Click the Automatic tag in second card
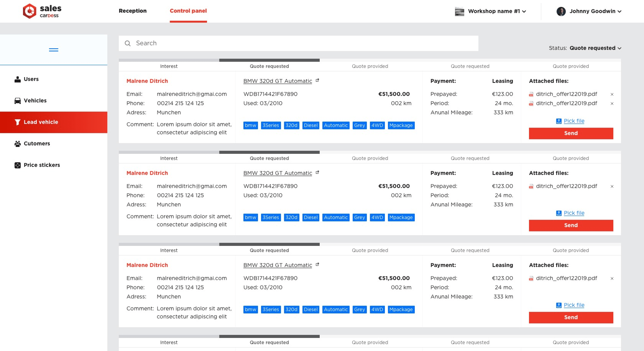644x351 pixels. (x=336, y=217)
